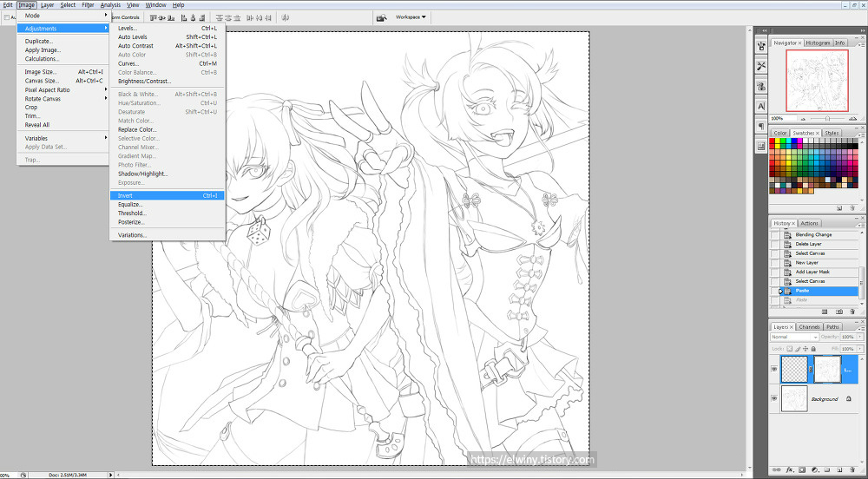Open the Workspace dropdown
Image resolution: width=868 pixels, height=479 pixels.
(x=411, y=17)
